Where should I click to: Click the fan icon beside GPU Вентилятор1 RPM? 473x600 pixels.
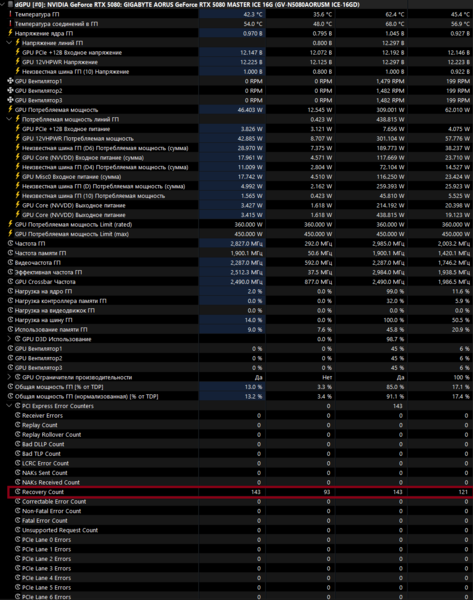[10, 81]
